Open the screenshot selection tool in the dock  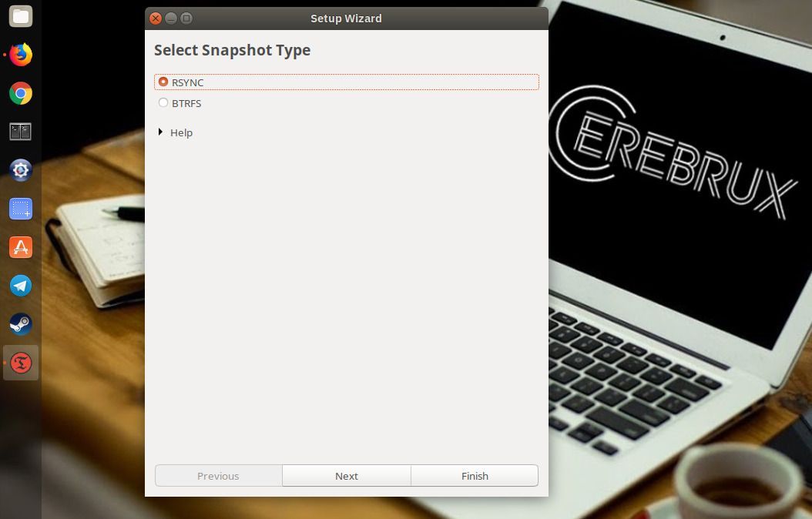pos(19,208)
